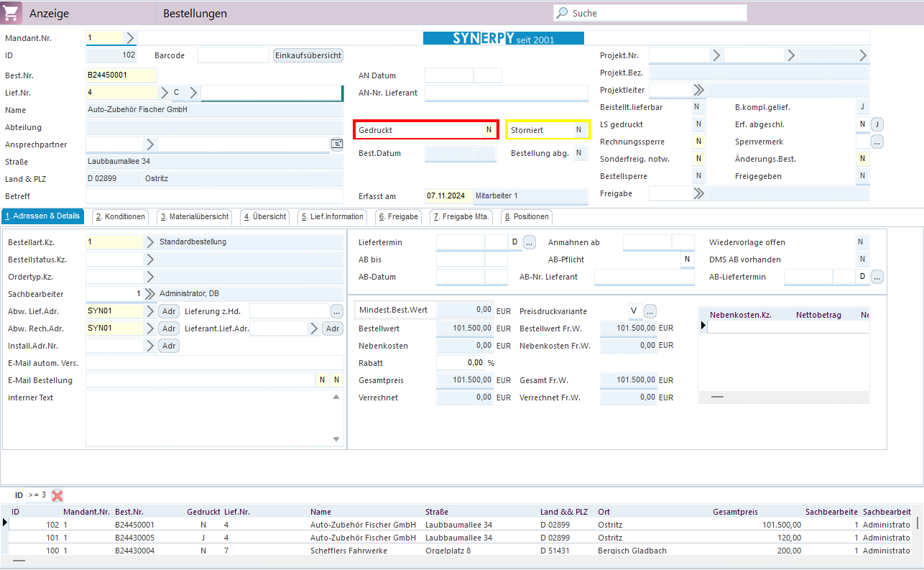Remove the ID filter with red X

coord(57,495)
